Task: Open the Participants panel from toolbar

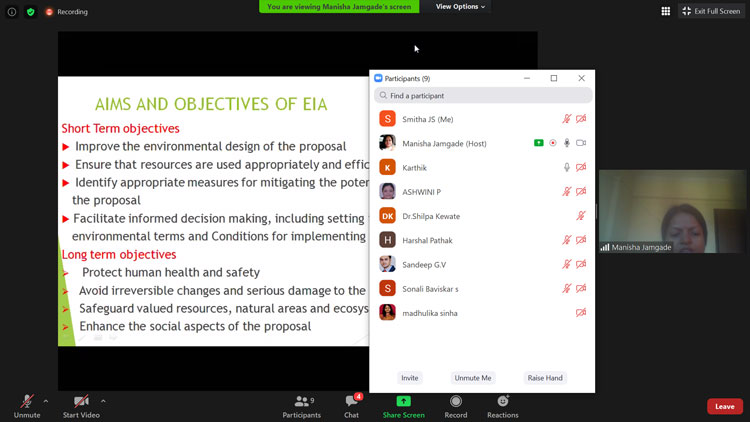Action: point(301,403)
